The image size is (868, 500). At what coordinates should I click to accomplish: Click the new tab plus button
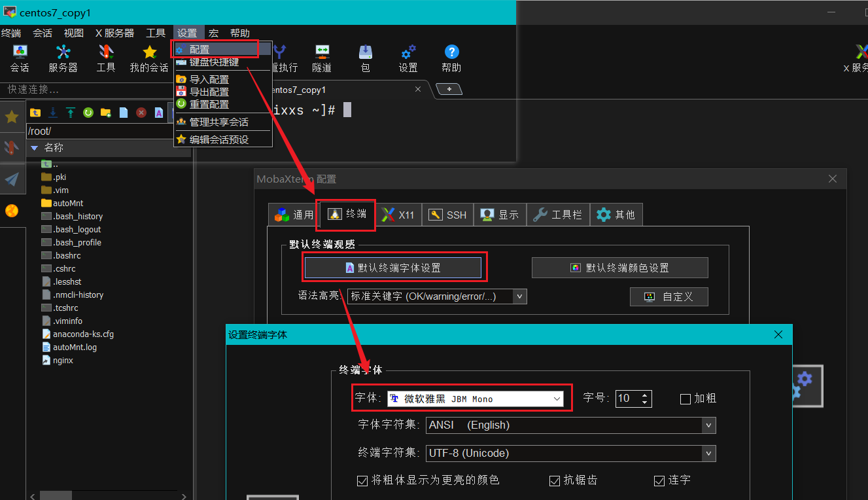pos(449,89)
